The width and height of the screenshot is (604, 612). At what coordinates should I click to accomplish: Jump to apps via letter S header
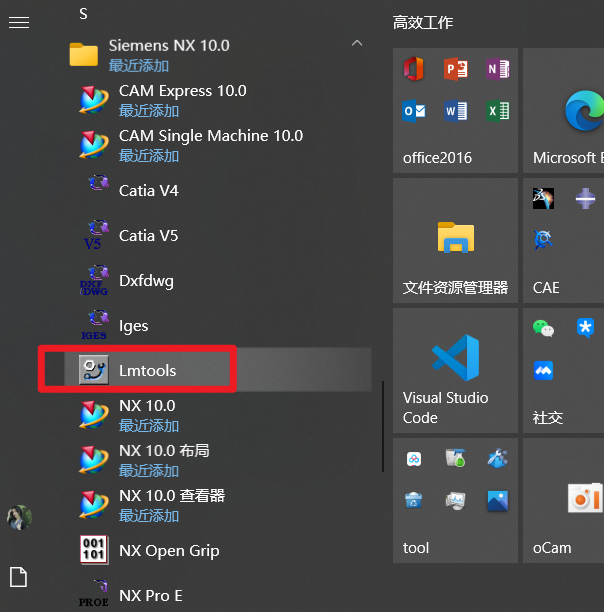click(x=83, y=14)
